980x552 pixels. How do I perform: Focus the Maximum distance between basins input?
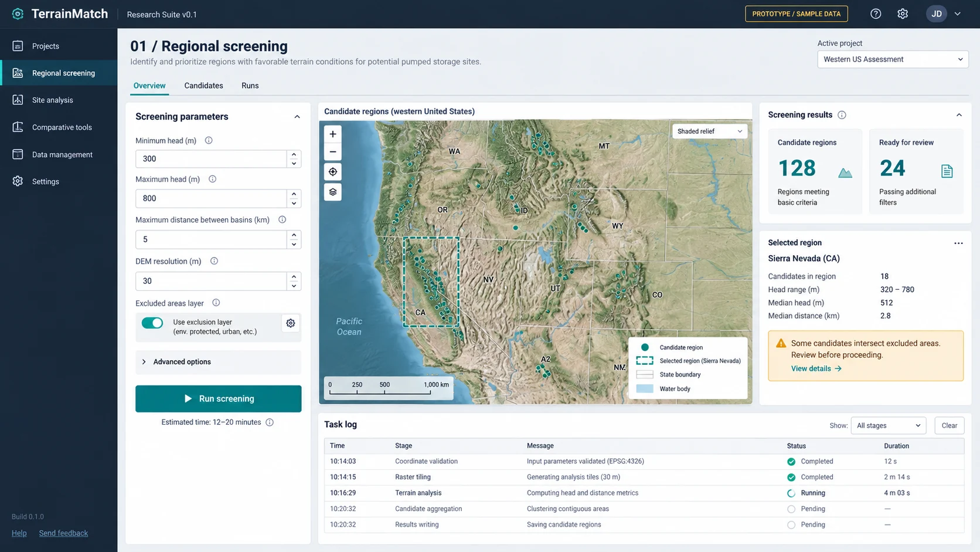[211, 239]
